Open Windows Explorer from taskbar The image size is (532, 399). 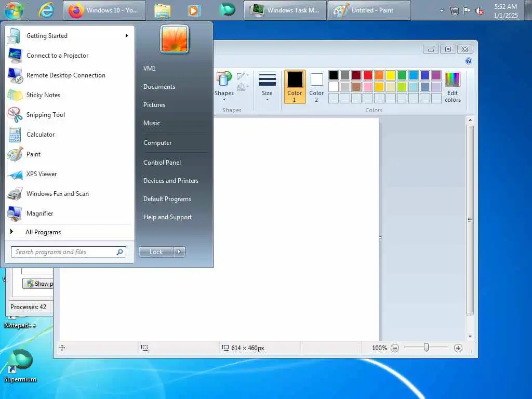[163, 10]
